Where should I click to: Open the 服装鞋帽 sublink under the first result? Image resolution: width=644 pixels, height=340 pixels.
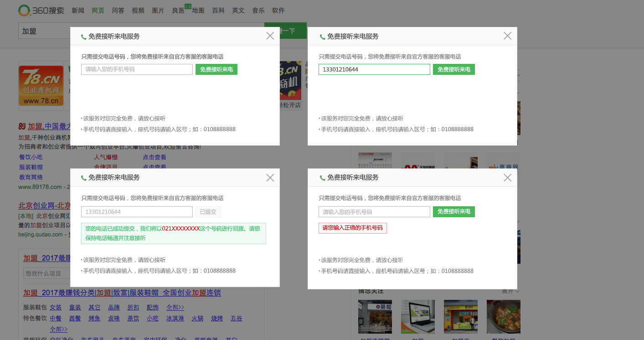click(31, 167)
